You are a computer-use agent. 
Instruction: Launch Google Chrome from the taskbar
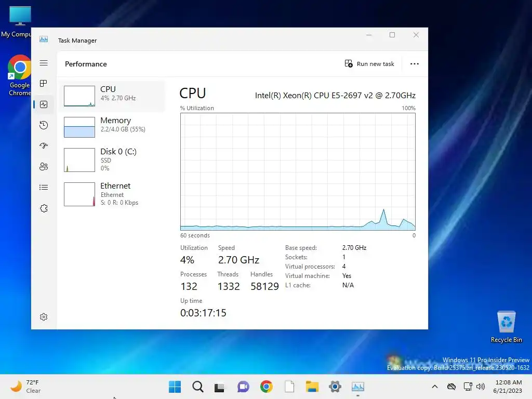pos(267,387)
